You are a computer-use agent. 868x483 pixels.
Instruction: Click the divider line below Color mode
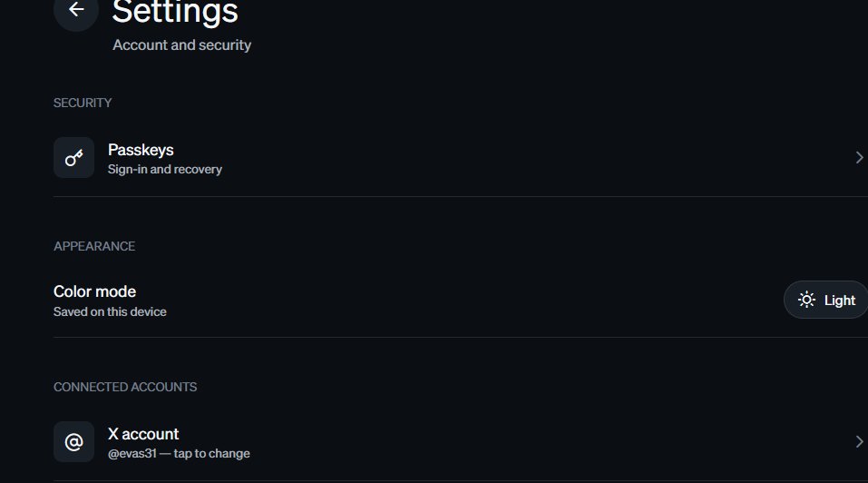[461, 337]
